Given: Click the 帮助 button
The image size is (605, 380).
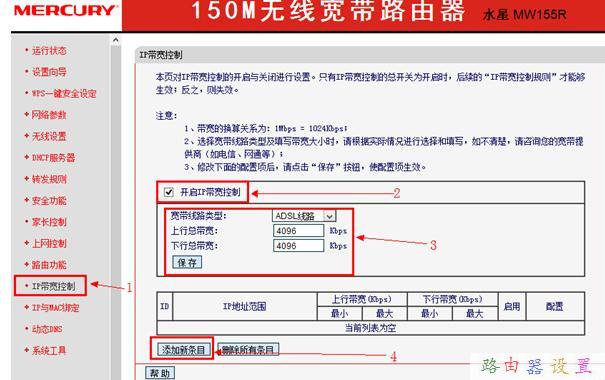Looking at the screenshot, I should point(160,373).
